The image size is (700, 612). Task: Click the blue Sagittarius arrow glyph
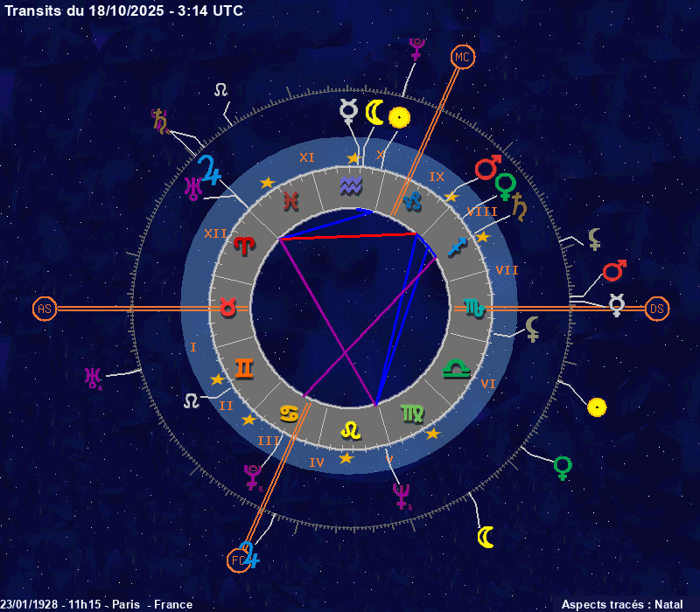click(457, 247)
